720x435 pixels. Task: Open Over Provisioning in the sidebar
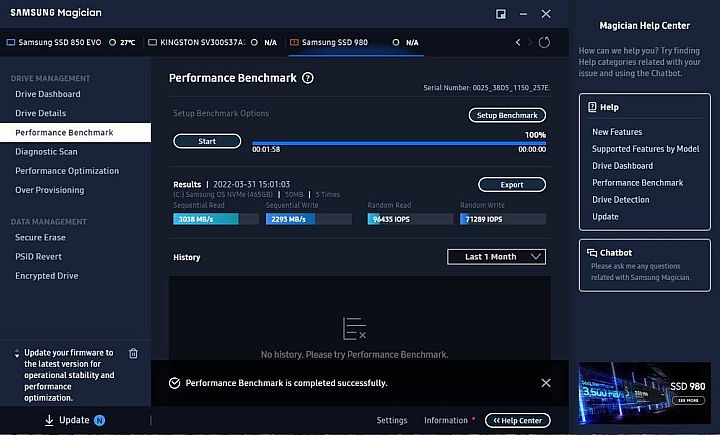coord(50,190)
